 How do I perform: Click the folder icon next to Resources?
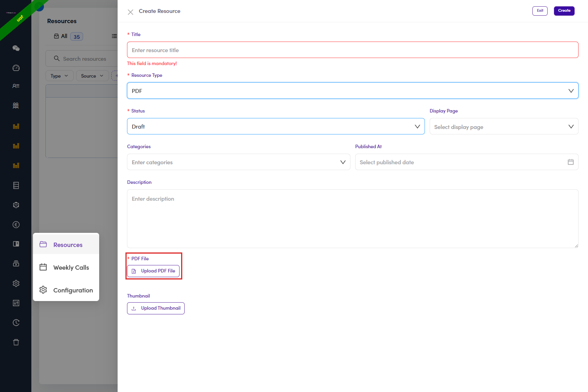pyautogui.click(x=43, y=244)
